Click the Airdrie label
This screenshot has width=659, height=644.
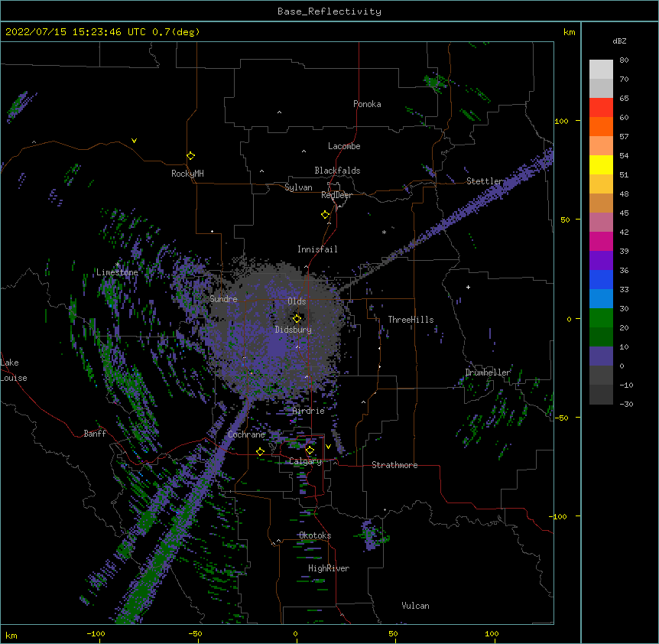pos(309,411)
